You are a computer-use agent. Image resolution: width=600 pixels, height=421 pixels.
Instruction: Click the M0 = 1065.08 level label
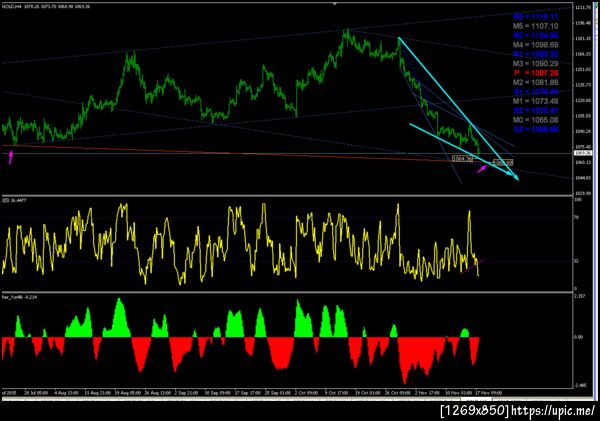[535, 120]
